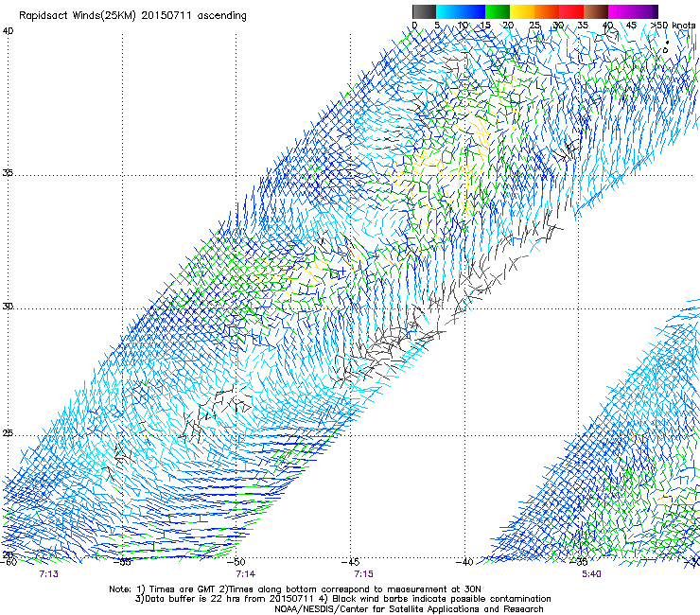Click the longitude label '-40'
The height and width of the screenshot is (615, 700).
click(464, 562)
